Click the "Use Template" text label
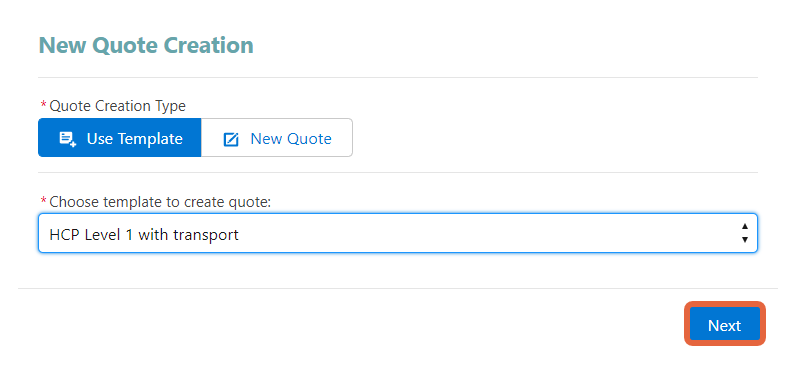Screen dimensions: 796x373 tap(135, 139)
